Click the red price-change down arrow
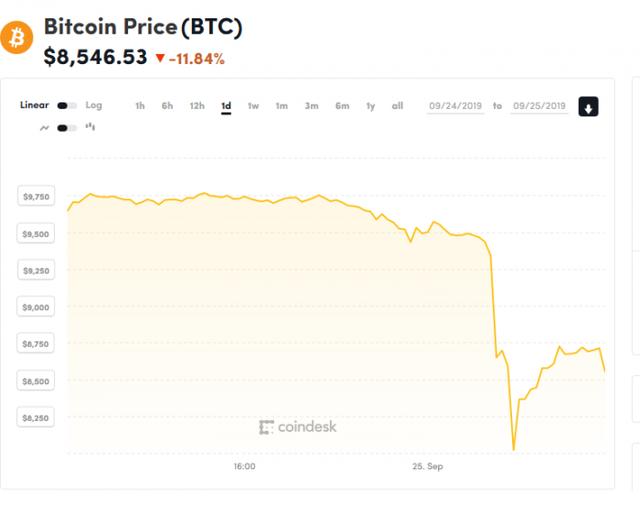This screenshot has height=505, width=640. coord(159,59)
